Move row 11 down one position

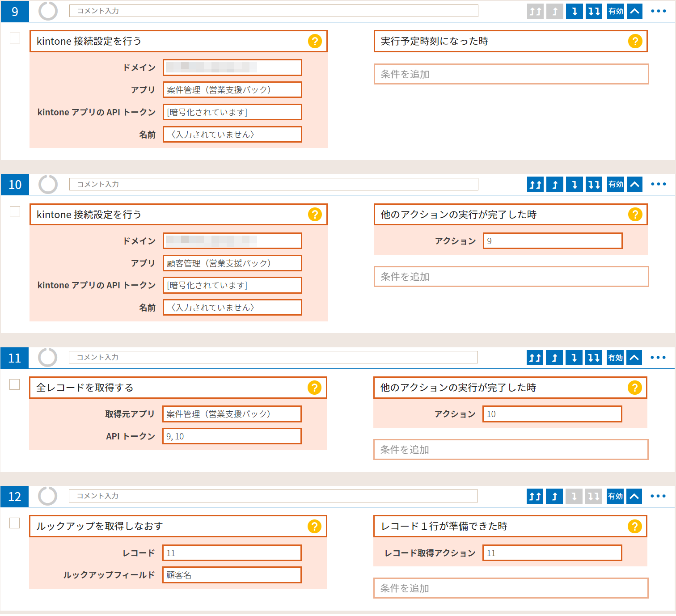pyautogui.click(x=574, y=358)
